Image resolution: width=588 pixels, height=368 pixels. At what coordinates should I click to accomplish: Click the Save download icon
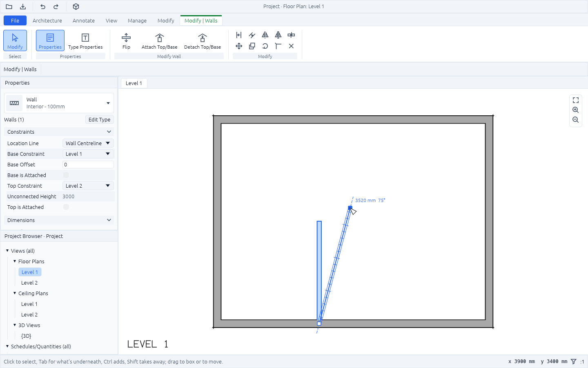click(23, 7)
